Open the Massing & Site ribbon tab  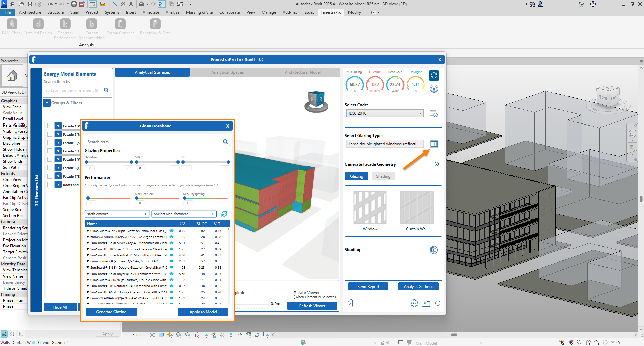point(199,12)
